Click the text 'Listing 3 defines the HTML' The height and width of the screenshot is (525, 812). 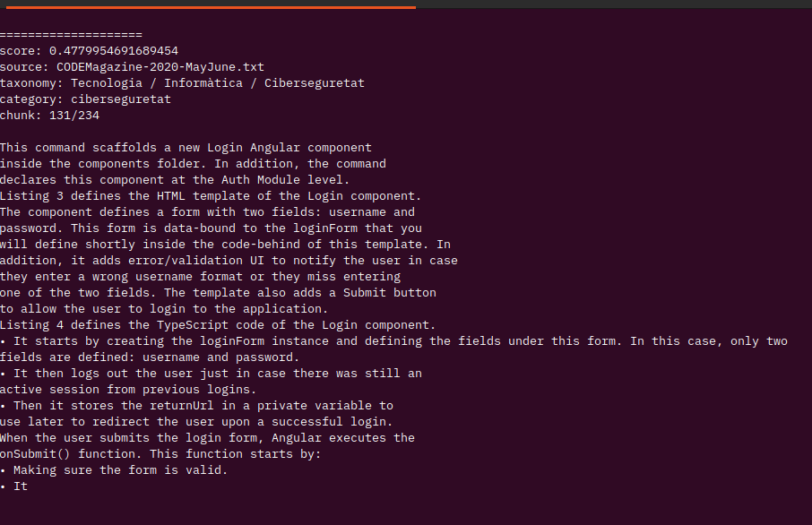pos(92,195)
